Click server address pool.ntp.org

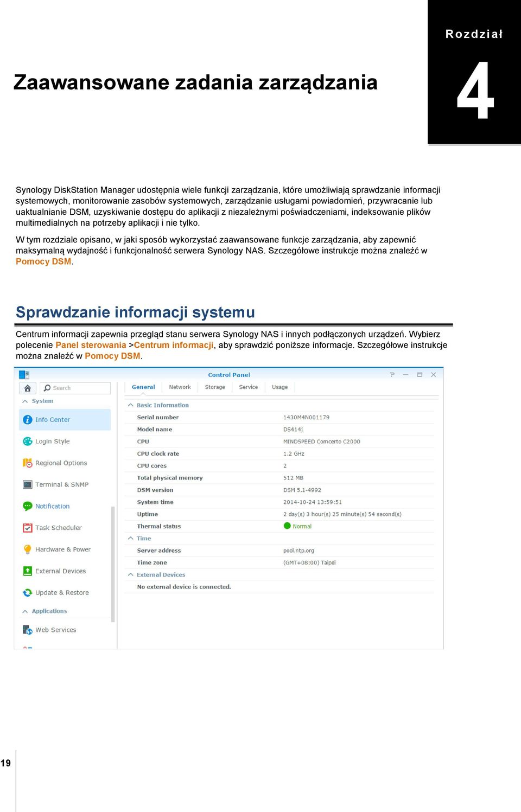(x=298, y=551)
